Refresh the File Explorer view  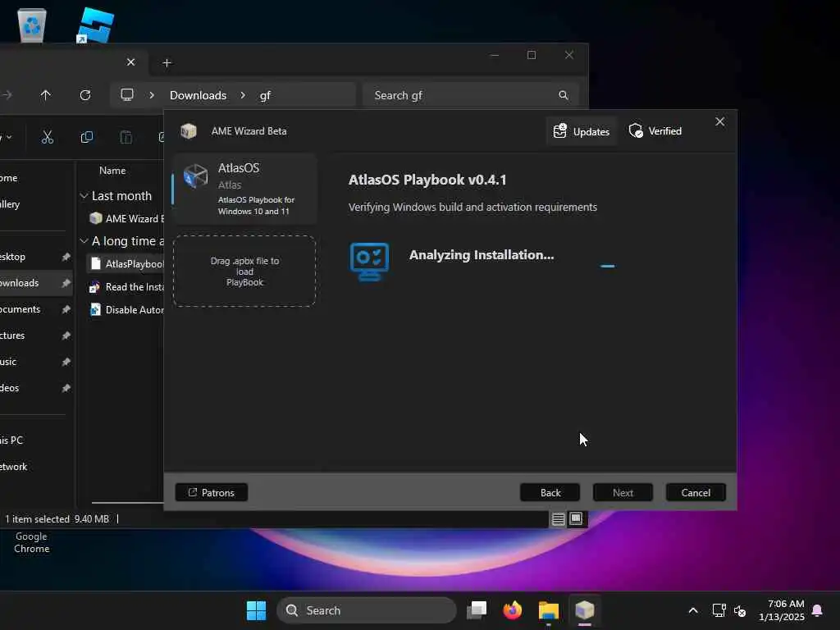tap(85, 95)
